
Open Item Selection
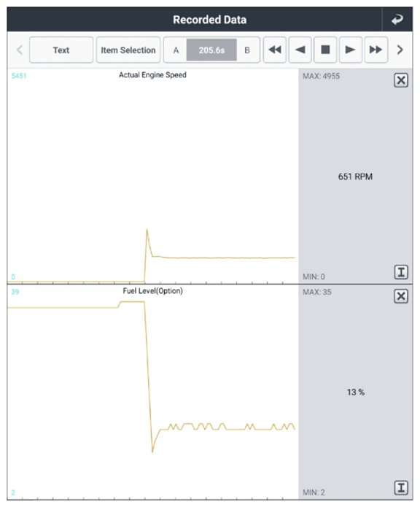pos(128,50)
